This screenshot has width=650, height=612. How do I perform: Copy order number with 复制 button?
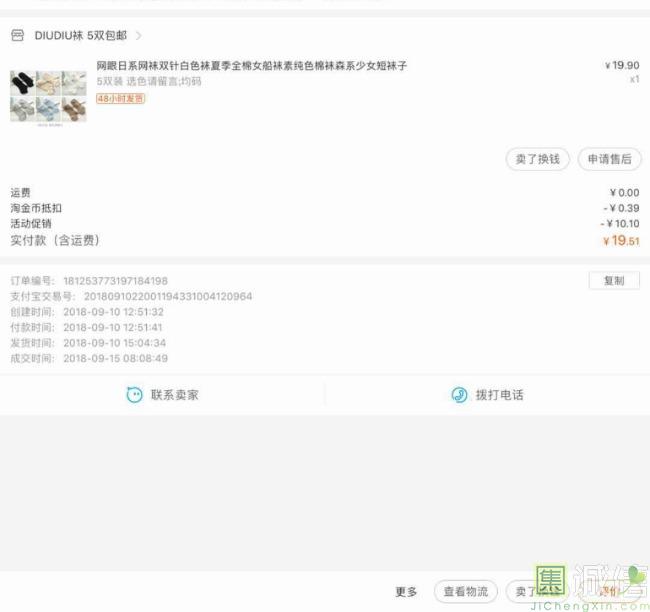(614, 281)
